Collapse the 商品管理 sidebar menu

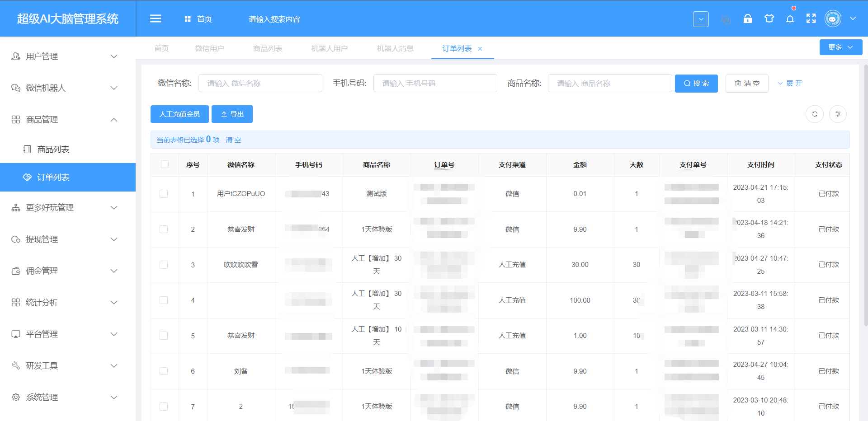tap(68, 120)
